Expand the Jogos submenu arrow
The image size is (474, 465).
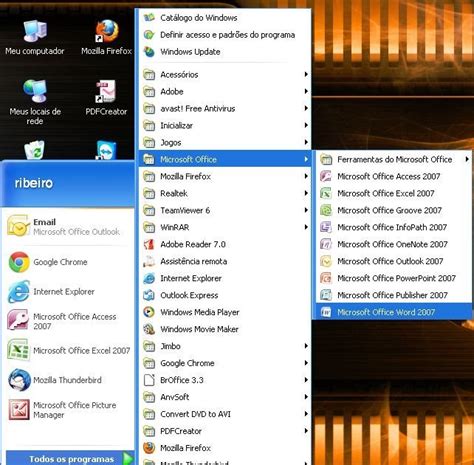coord(306,142)
